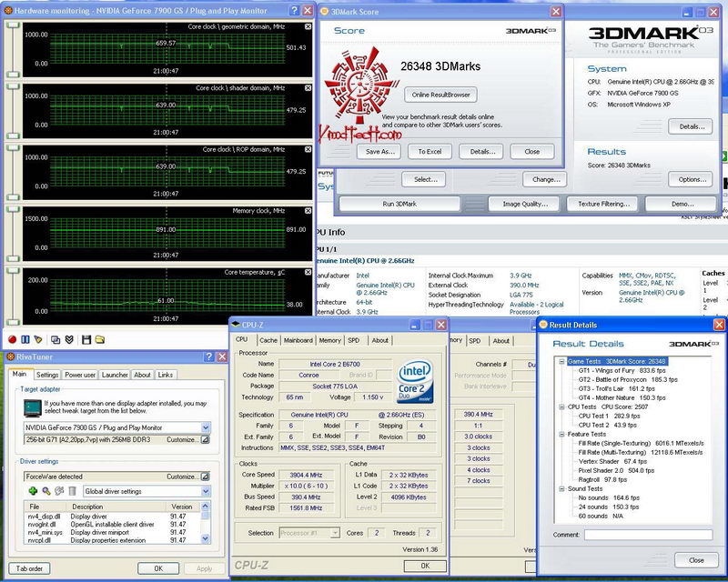This screenshot has width=728, height=582.
Task: Close the Core clock ROP domain graph
Action: 308,149
